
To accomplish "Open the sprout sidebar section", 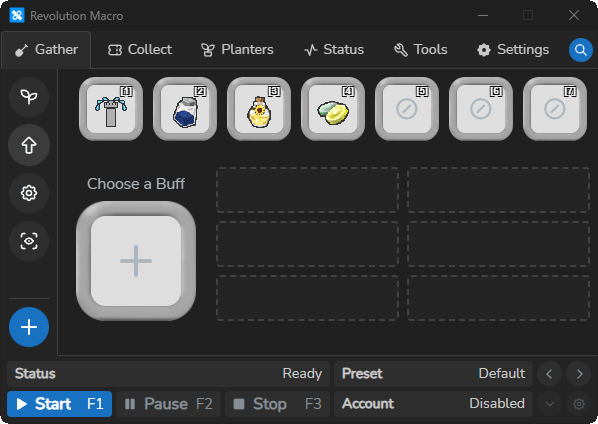I will (29, 96).
